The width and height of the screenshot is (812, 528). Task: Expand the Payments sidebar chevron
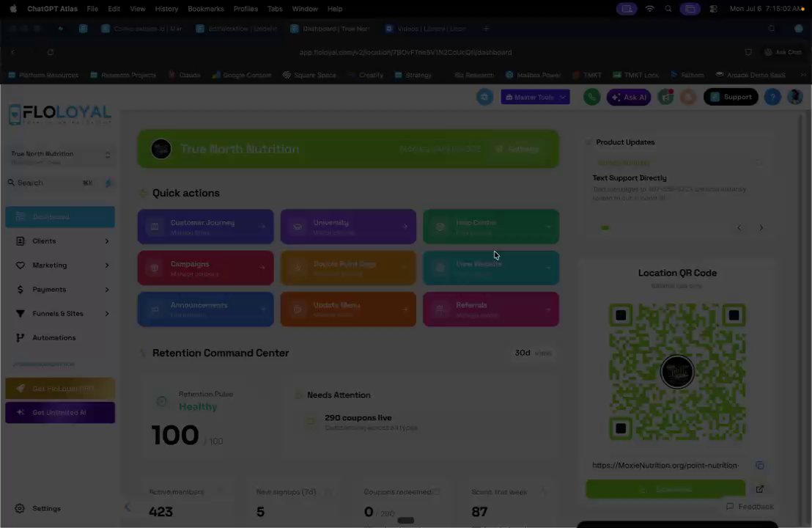tap(107, 290)
